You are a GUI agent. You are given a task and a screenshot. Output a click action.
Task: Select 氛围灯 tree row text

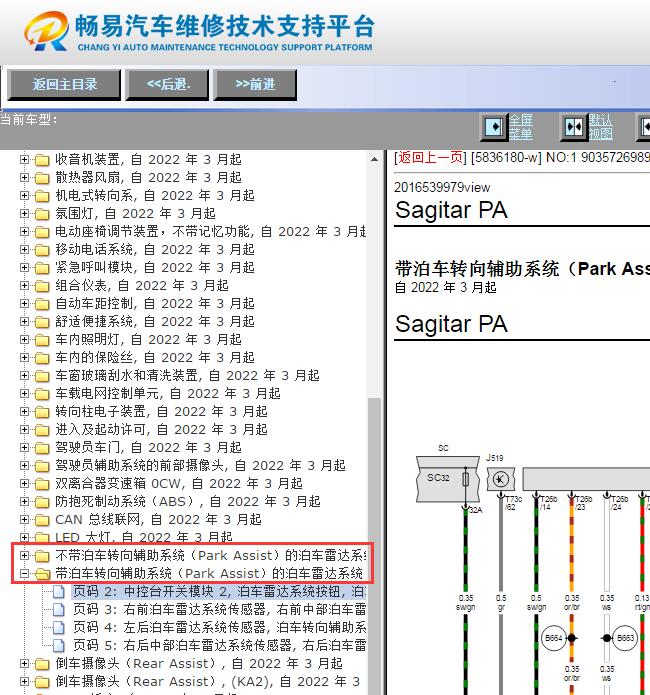pyautogui.click(x=135, y=214)
